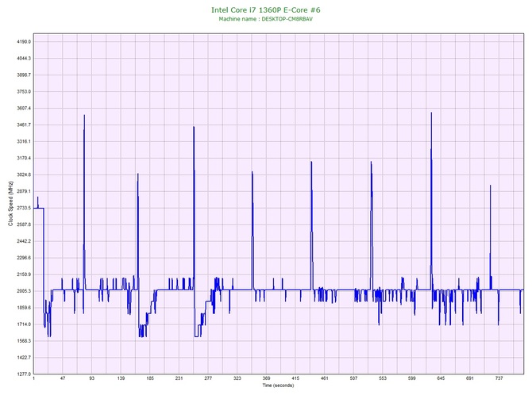The height and width of the screenshot is (399, 532).
Task: Select the 1422.7 y-axis value
Action: coord(24,357)
